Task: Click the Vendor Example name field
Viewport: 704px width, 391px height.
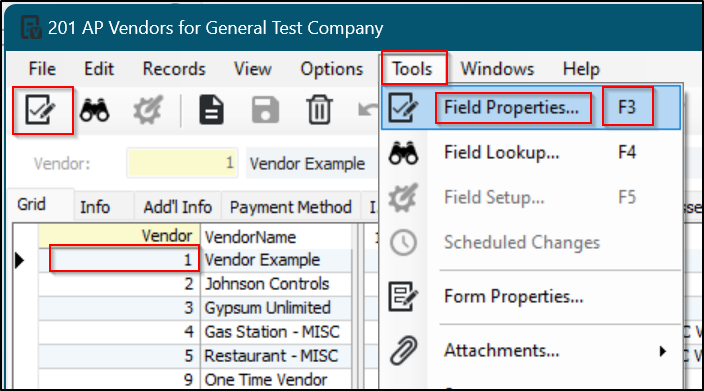Action: pos(311,163)
